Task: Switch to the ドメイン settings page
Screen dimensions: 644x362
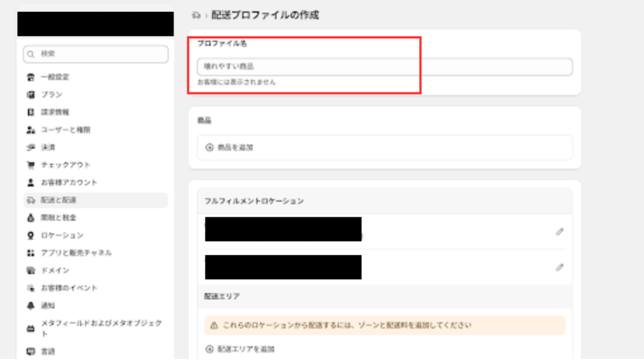Action: click(55, 270)
